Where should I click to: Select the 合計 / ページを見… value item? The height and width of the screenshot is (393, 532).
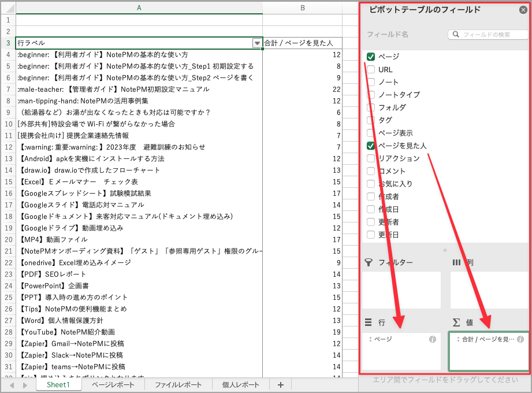coord(488,339)
